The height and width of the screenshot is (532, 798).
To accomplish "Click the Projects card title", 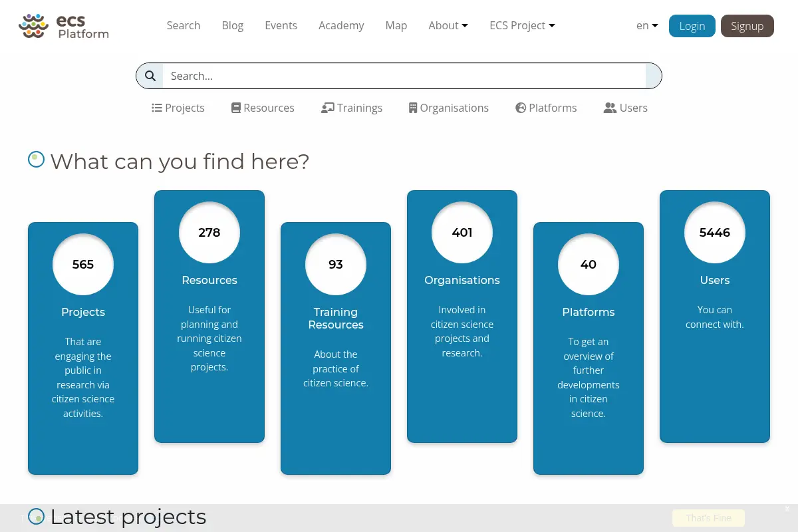I will pyautogui.click(x=83, y=312).
